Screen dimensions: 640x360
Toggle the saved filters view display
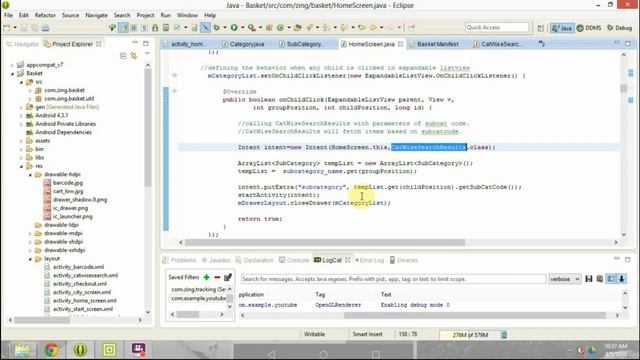point(611,279)
